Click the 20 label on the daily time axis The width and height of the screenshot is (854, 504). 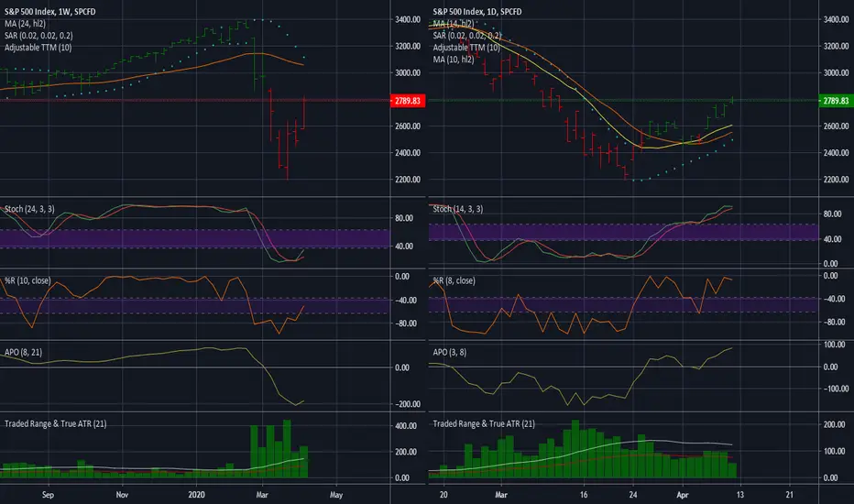(443, 495)
